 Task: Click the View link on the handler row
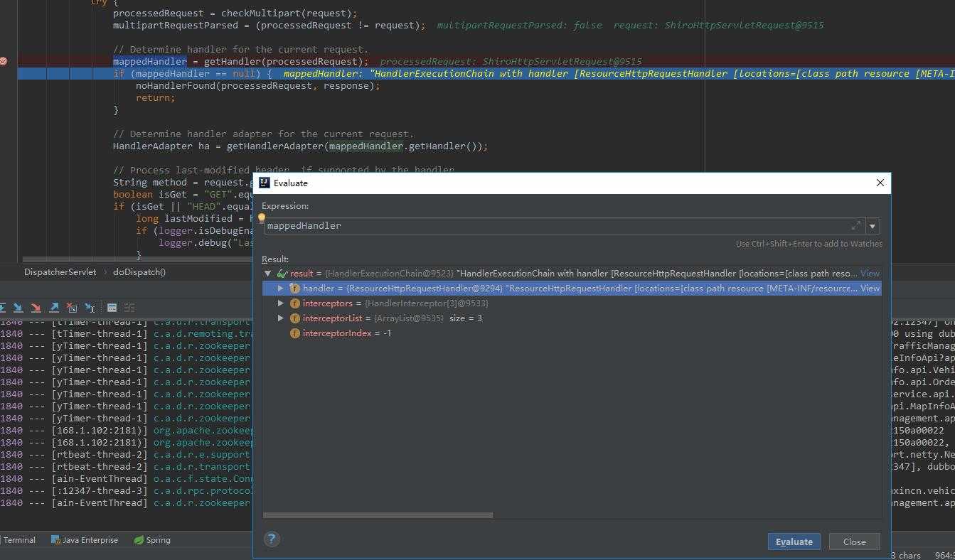pyautogui.click(x=870, y=289)
